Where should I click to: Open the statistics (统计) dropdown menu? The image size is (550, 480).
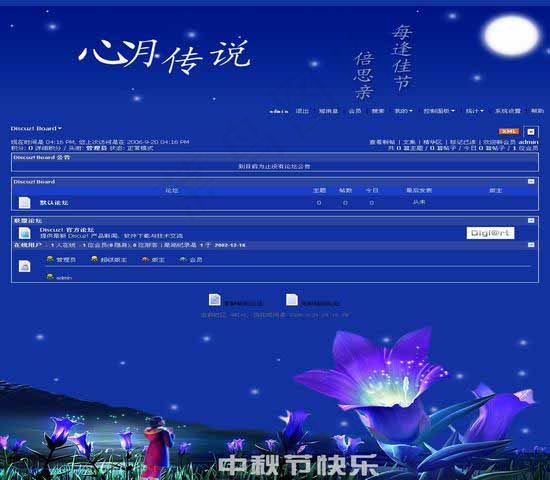pyautogui.click(x=474, y=111)
